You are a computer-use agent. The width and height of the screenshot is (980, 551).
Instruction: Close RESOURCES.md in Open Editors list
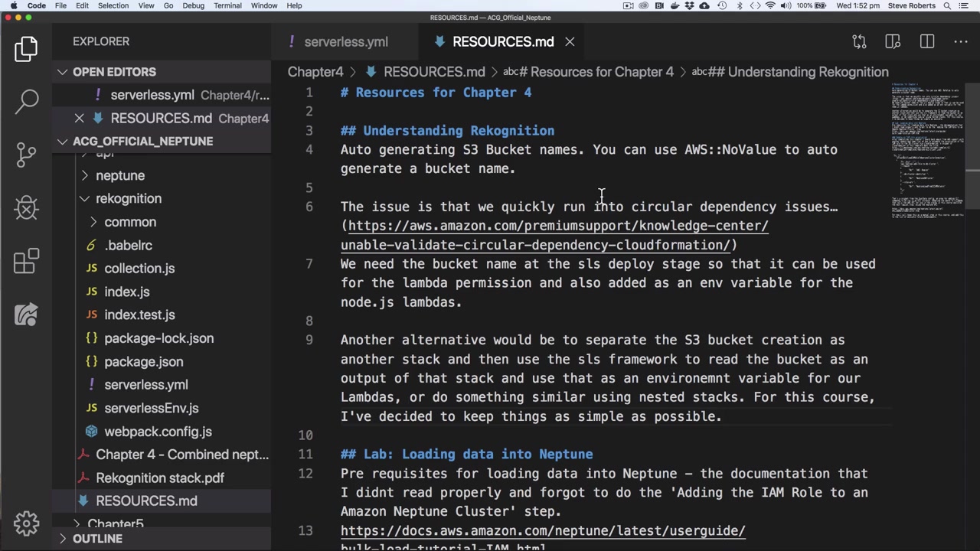click(79, 118)
